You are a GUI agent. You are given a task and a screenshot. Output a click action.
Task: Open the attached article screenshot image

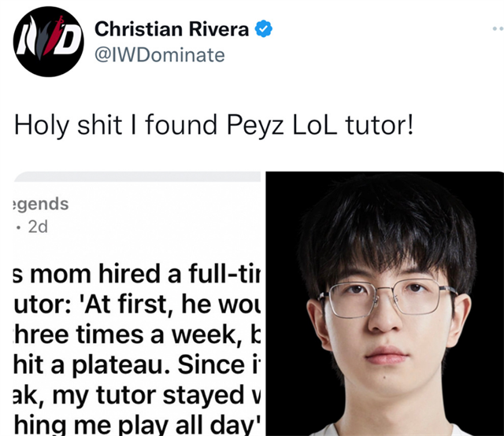[137, 304]
